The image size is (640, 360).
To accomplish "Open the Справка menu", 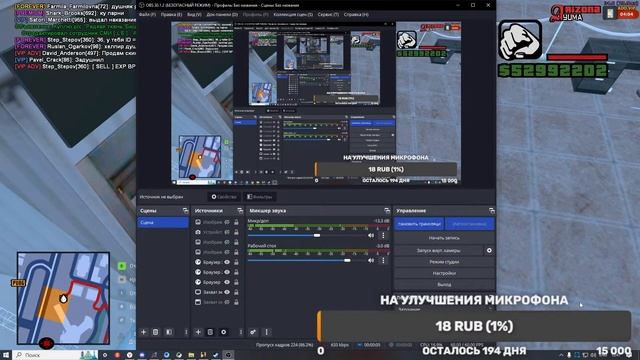I will [x=356, y=14].
